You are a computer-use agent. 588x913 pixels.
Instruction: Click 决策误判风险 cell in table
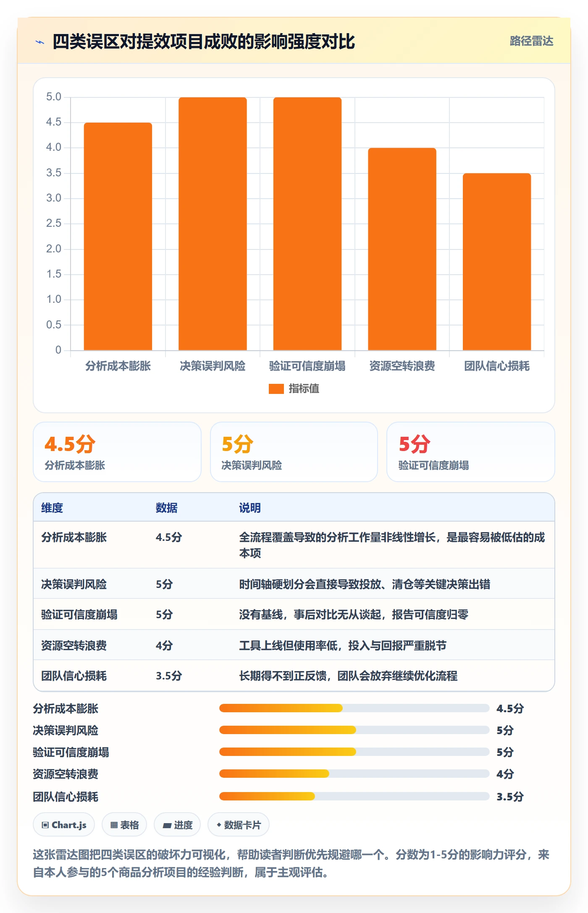74,584
